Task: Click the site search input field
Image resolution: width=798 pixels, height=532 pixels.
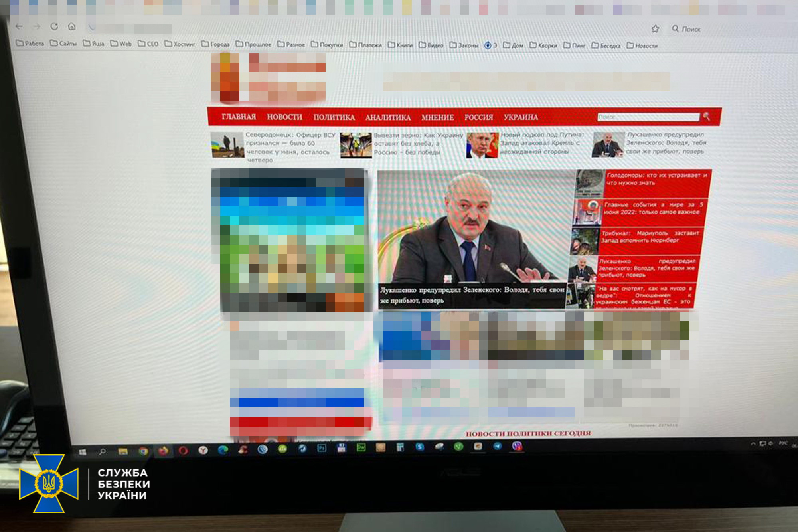Action: pos(648,117)
